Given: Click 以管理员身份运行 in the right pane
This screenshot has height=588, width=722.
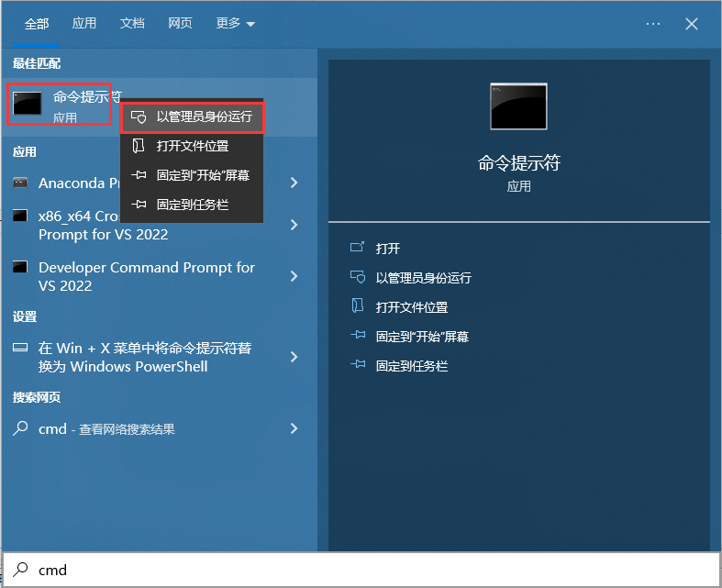Looking at the screenshot, I should pyautogui.click(x=424, y=278).
